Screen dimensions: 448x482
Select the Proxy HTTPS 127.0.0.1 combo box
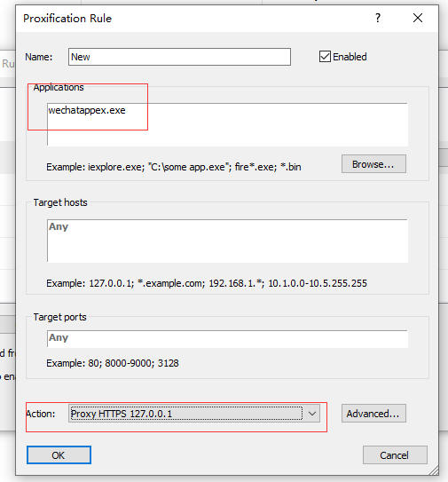[194, 414]
